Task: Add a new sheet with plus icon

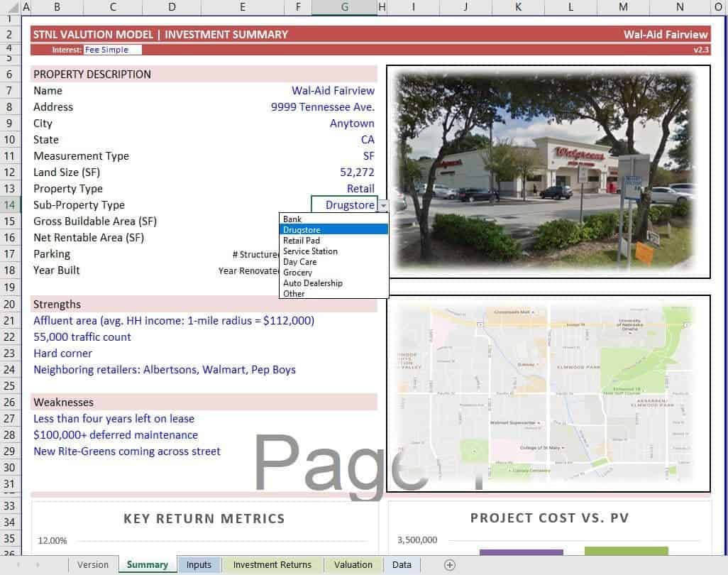Action: pos(449,565)
